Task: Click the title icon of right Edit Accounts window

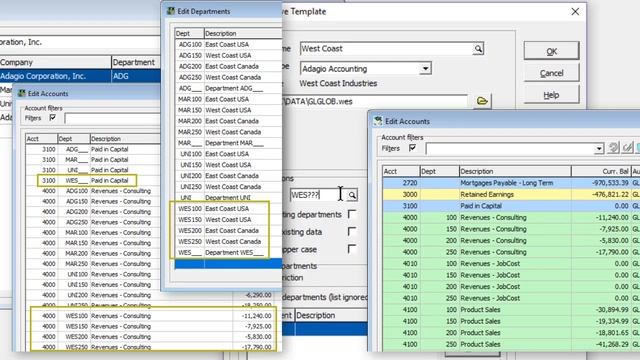Action: pos(378,121)
